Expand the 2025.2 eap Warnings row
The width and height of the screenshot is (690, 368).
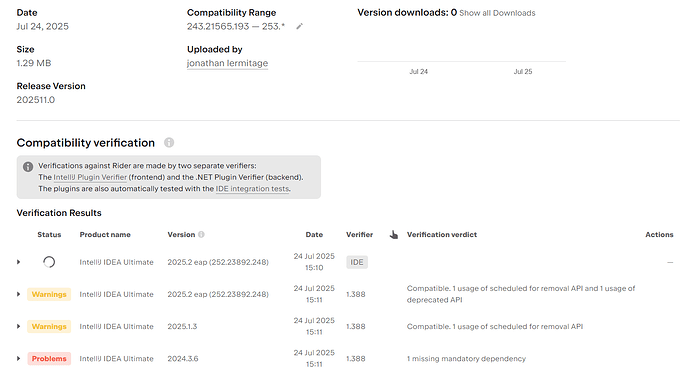[x=18, y=294]
